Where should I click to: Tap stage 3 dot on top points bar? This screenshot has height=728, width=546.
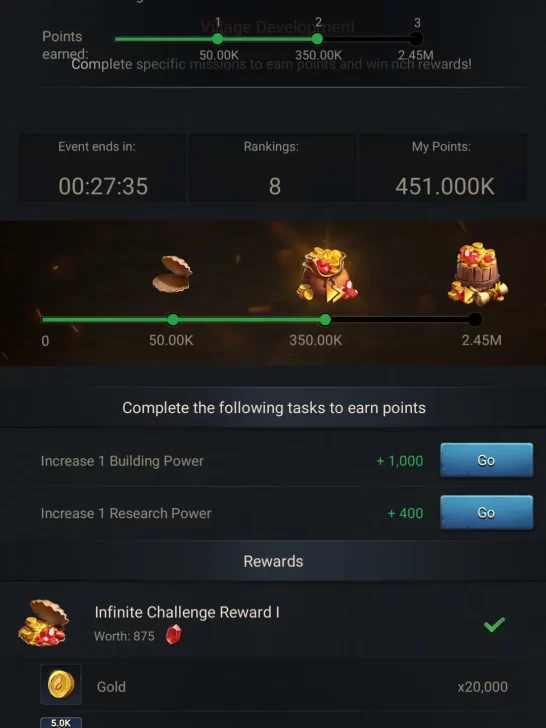416,39
